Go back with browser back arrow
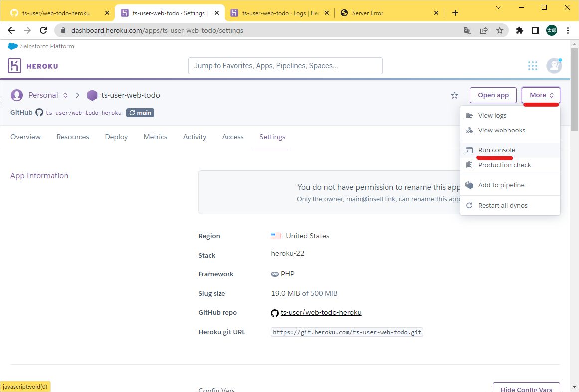 (x=11, y=30)
